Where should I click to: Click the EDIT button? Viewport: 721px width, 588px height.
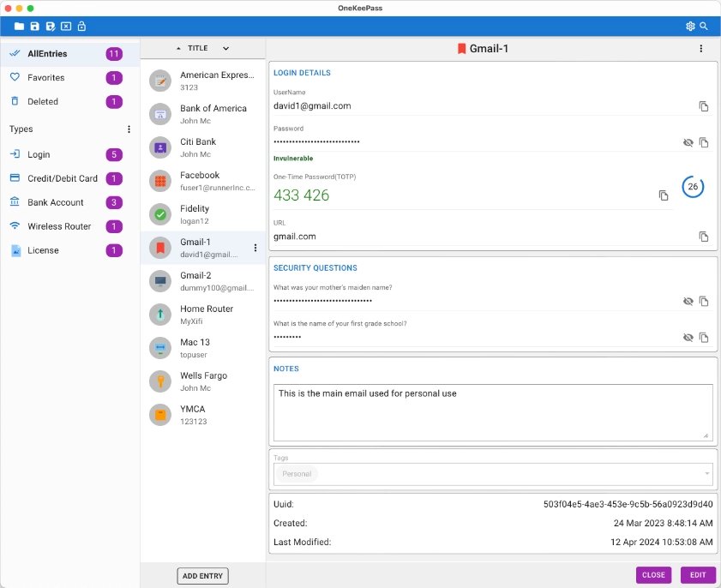click(698, 574)
